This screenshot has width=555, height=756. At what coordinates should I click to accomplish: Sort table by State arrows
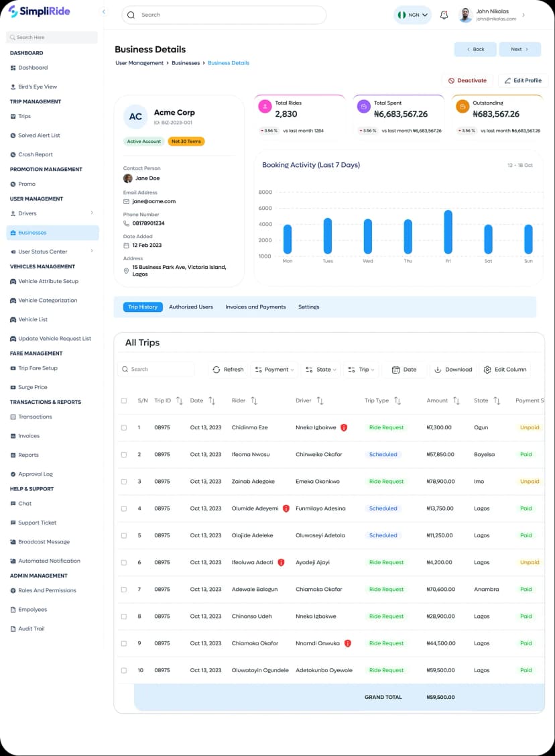click(497, 400)
